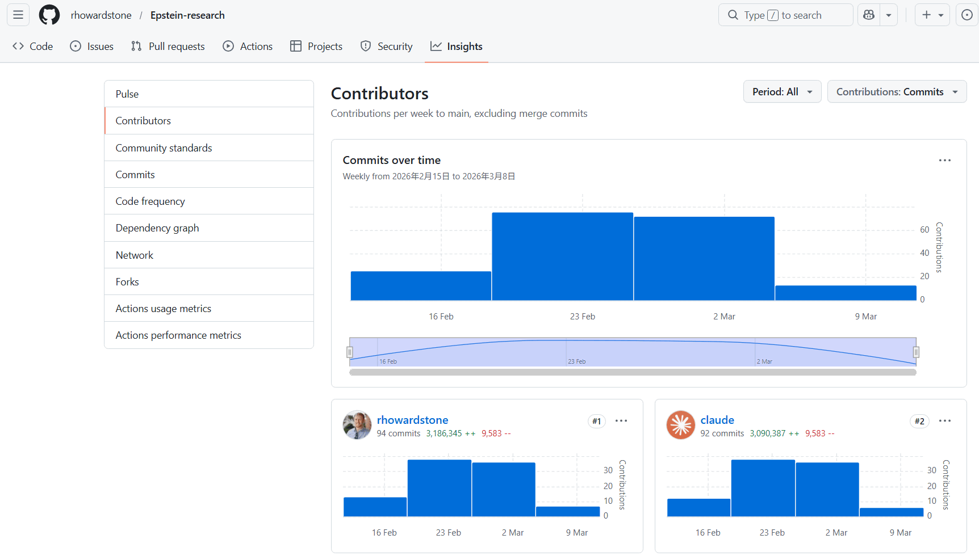Expand the Period: All dropdown

tap(782, 92)
